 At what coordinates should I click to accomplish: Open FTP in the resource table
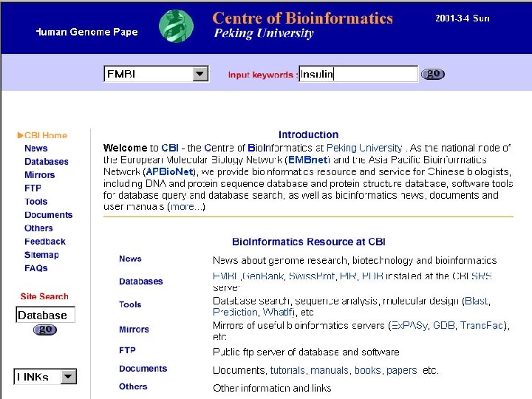pyautogui.click(x=127, y=350)
